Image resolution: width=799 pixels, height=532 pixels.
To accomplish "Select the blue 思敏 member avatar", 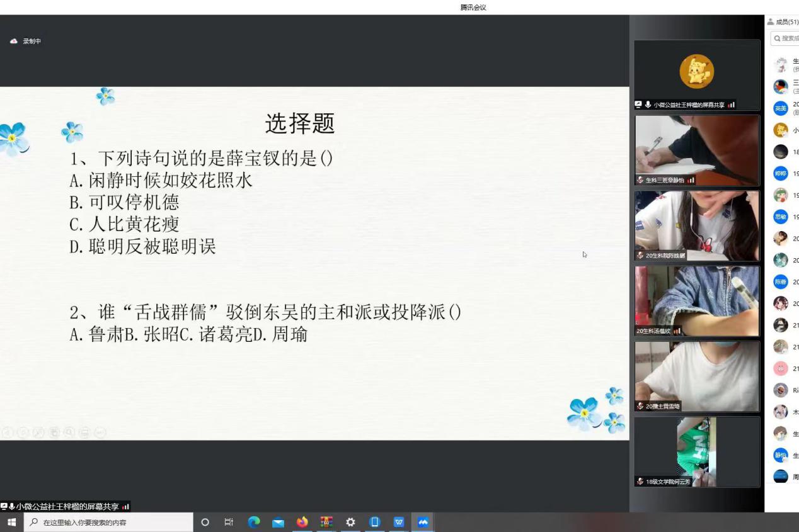I will pyautogui.click(x=781, y=217).
